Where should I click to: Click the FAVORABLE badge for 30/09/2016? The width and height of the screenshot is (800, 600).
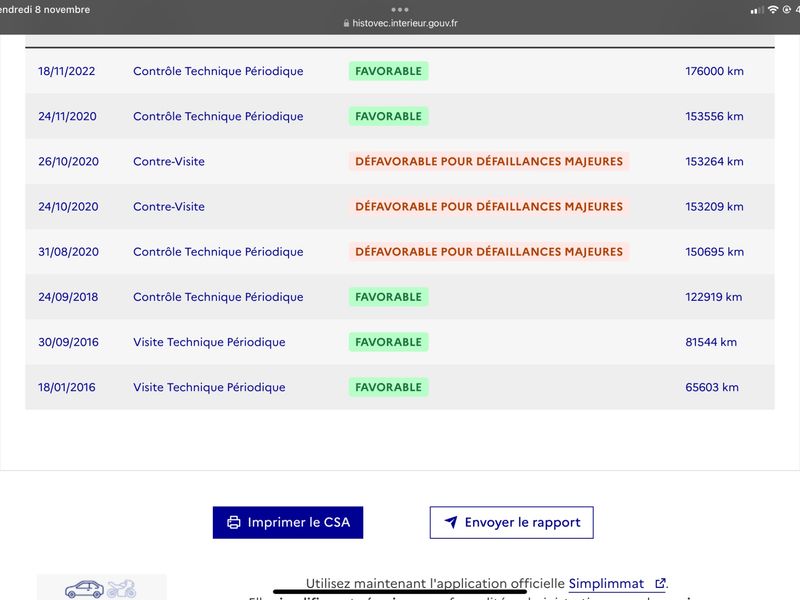(x=388, y=342)
